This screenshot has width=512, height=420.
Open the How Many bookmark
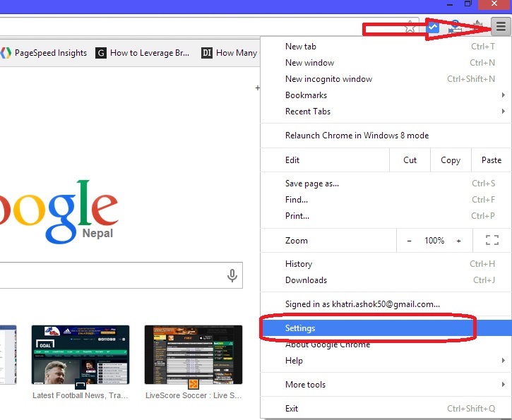coord(230,53)
